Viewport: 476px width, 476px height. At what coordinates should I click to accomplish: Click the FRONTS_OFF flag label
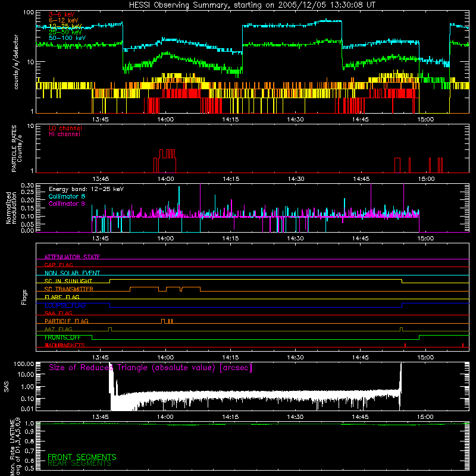tap(62, 337)
